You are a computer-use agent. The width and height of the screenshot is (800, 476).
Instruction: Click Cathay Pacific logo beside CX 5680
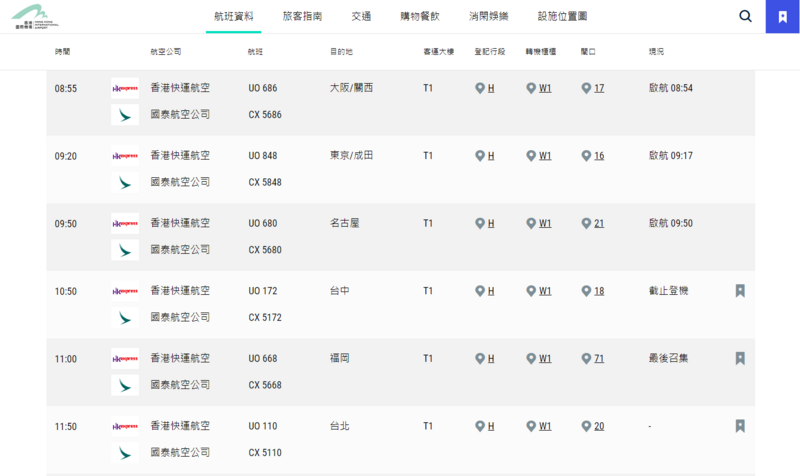[125, 250]
